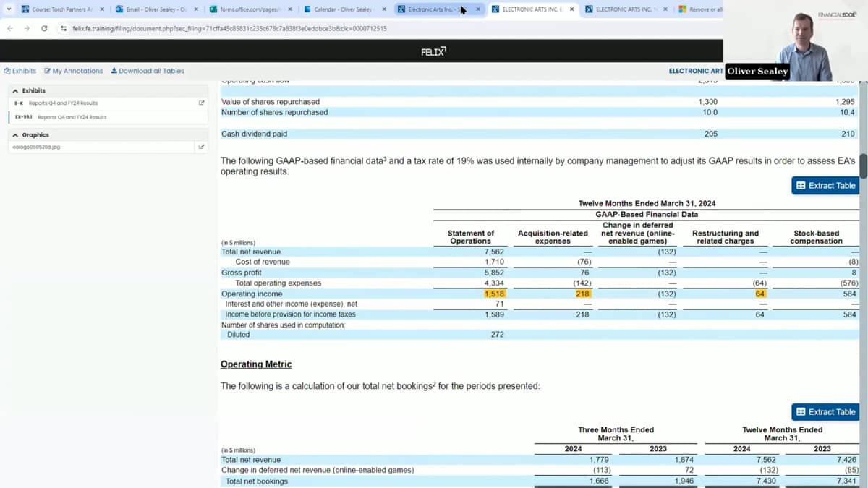Extract the total net bookings table
868x488 pixels.
coord(825,412)
